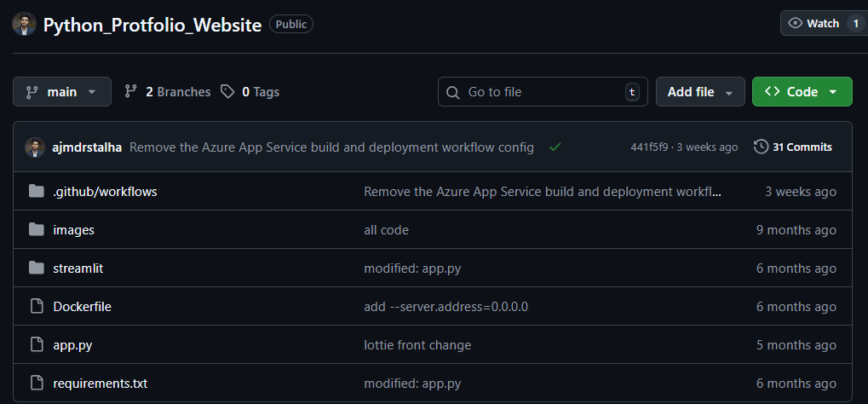The width and height of the screenshot is (868, 404).
Task: Click the code brackets icon on Code button
Action: coord(773,91)
